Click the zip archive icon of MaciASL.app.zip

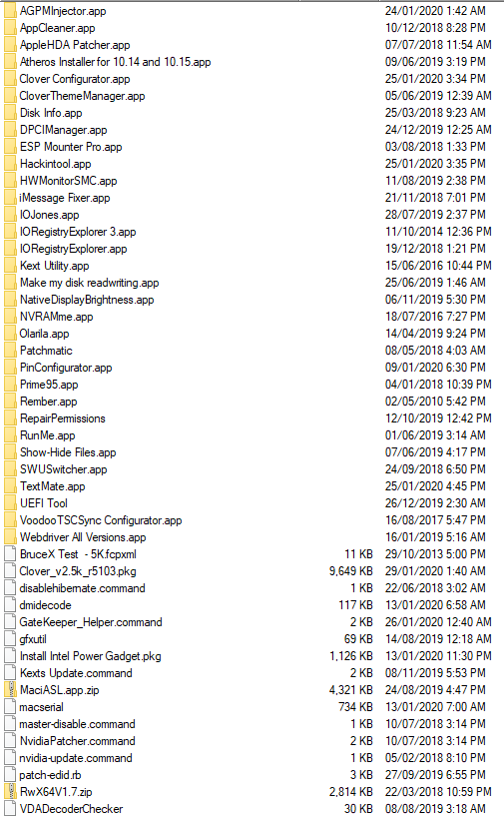10,690
